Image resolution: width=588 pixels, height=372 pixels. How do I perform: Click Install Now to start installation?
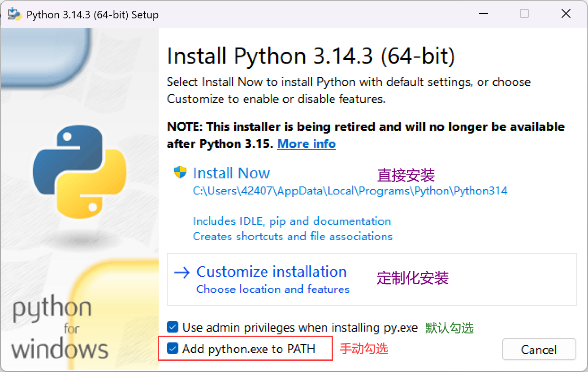pos(231,173)
